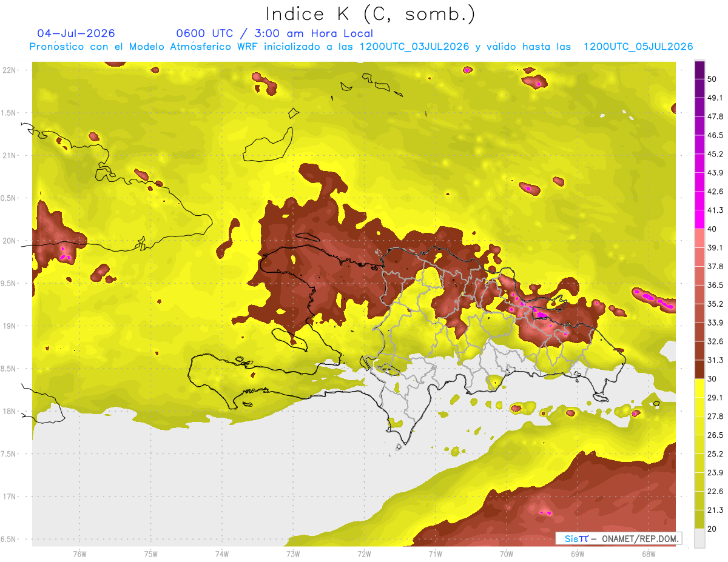This screenshot has height=562, width=728.
Task: Click the colorbar value '20'
Action: (713, 529)
